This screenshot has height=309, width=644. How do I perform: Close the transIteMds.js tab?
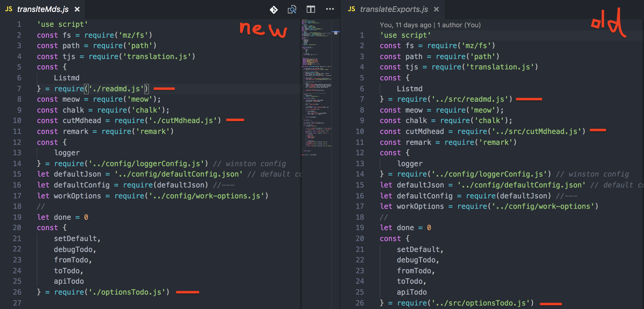(77, 9)
